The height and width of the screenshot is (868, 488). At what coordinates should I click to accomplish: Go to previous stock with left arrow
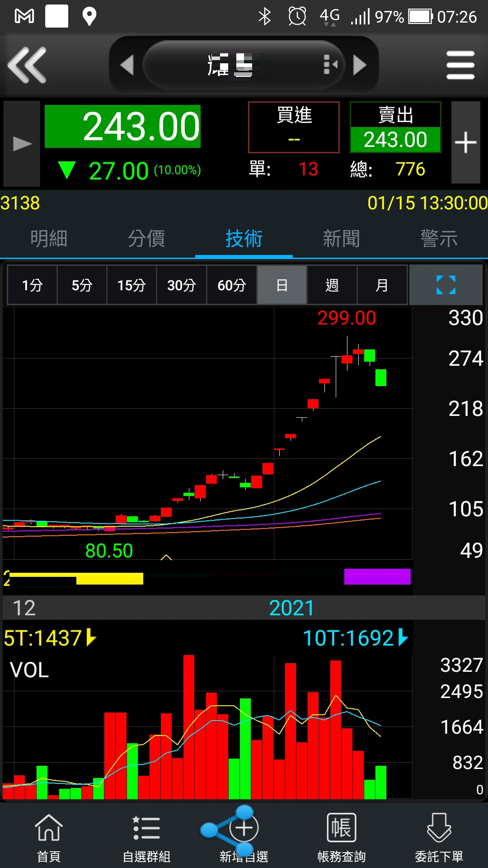coord(127,65)
